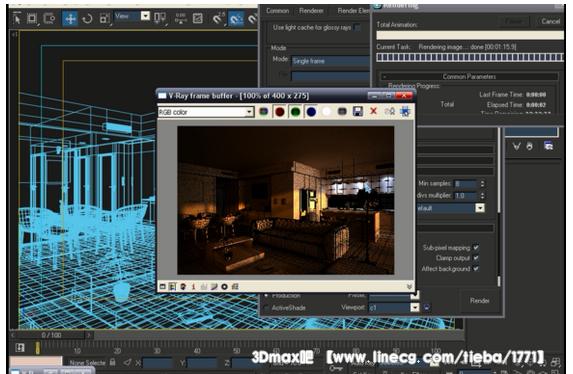The height and width of the screenshot is (374, 573).
Task: Toggle levels correction icon in frame buffer
Action: click(204, 287)
